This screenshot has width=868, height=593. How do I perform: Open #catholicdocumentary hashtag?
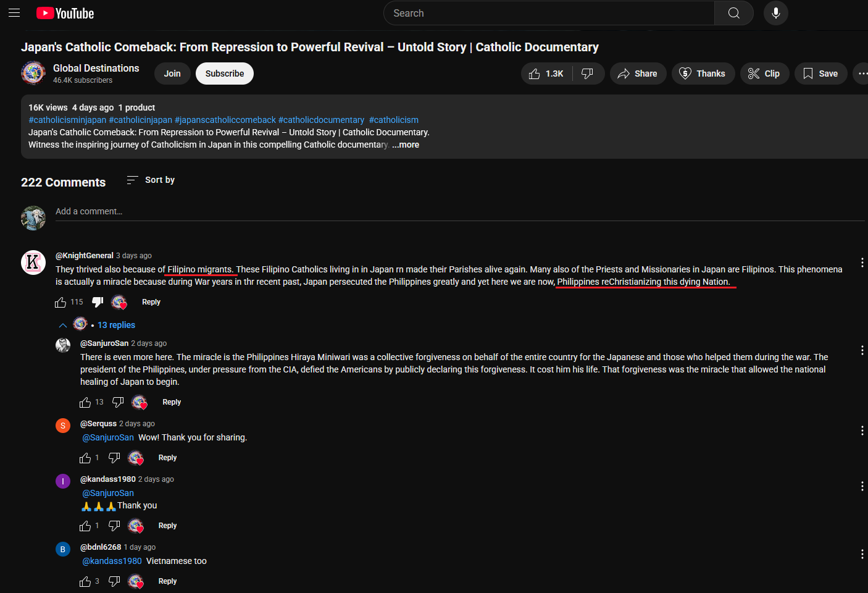[x=321, y=120]
